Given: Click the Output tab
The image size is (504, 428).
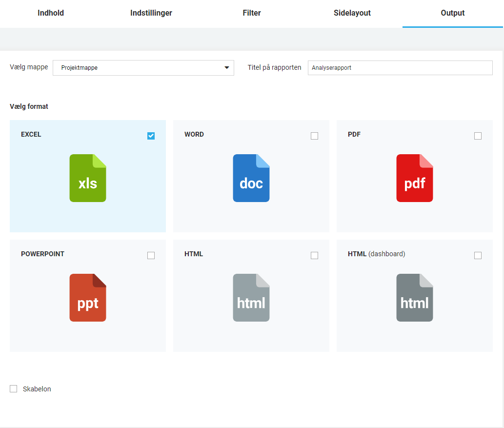Looking at the screenshot, I should (453, 13).
